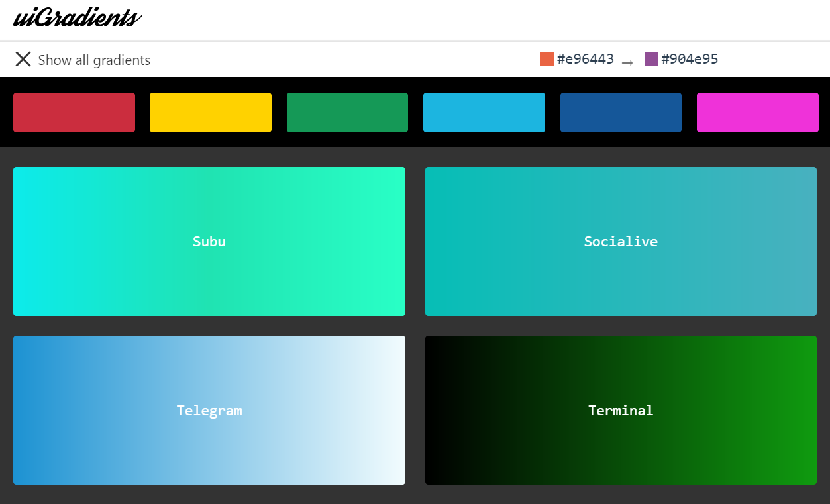Open the Subu gradient card
The image size is (830, 504).
(209, 241)
